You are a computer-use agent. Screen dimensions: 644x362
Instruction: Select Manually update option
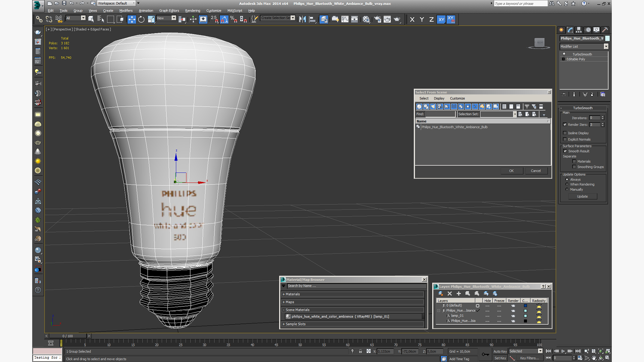[567, 189]
